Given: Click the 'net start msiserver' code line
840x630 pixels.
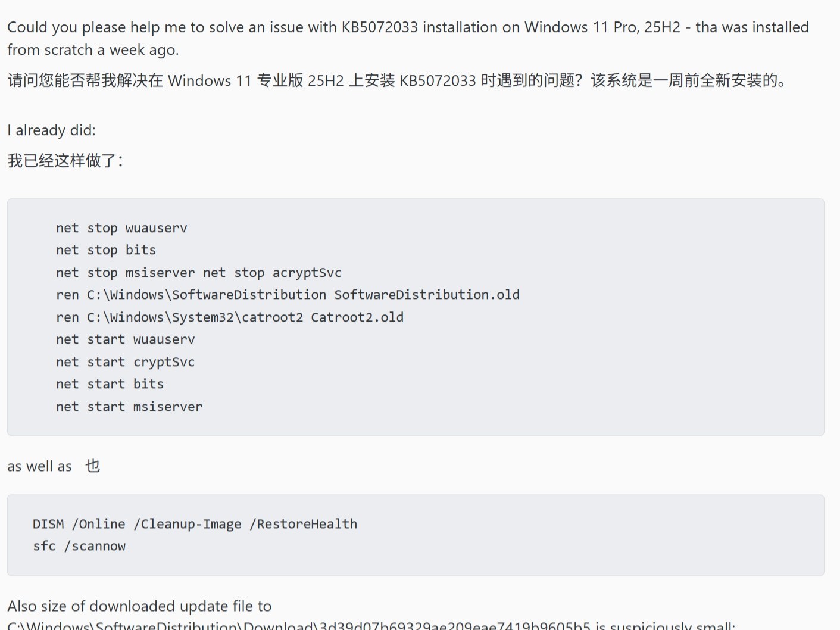Looking at the screenshot, I should (129, 407).
